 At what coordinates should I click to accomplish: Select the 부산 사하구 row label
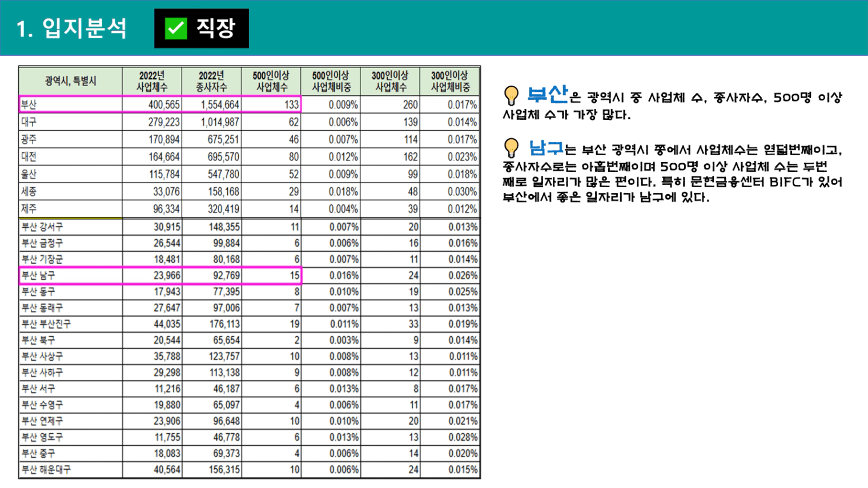tap(42, 373)
